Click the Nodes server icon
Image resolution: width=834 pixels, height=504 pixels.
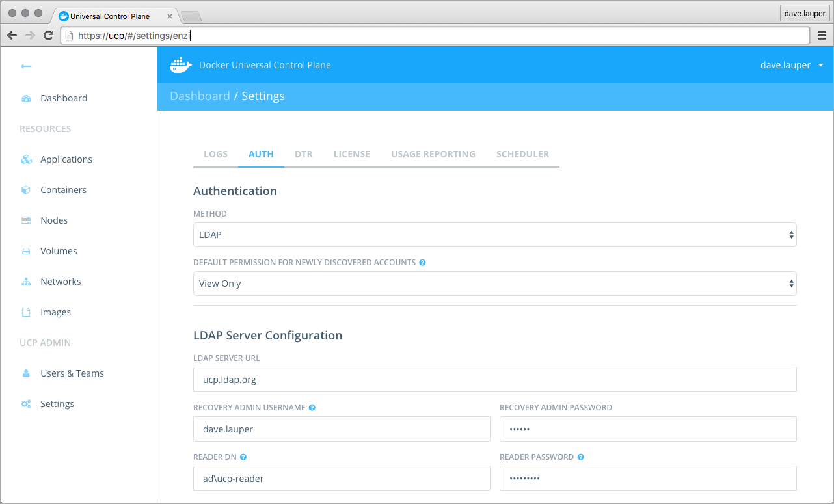point(26,221)
